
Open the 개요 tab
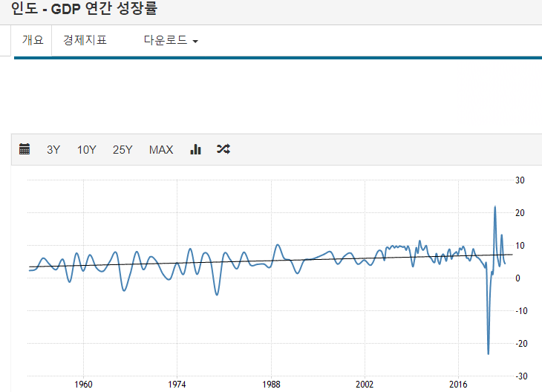pos(33,40)
